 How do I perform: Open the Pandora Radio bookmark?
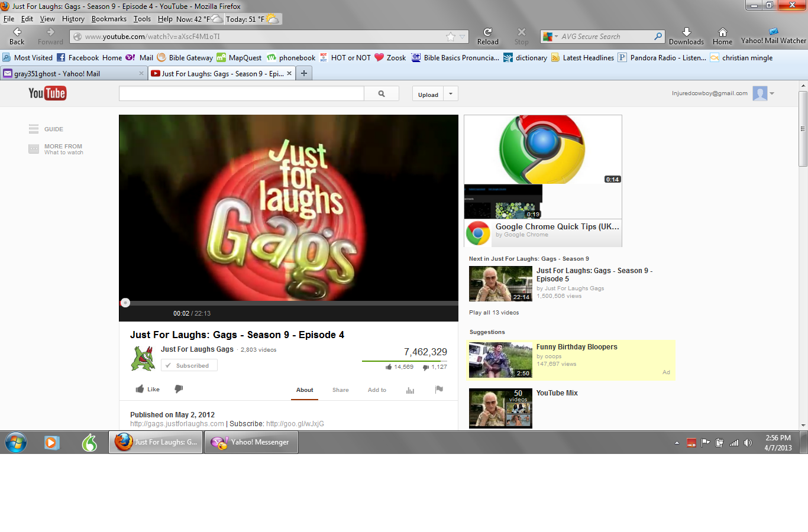[662, 58]
